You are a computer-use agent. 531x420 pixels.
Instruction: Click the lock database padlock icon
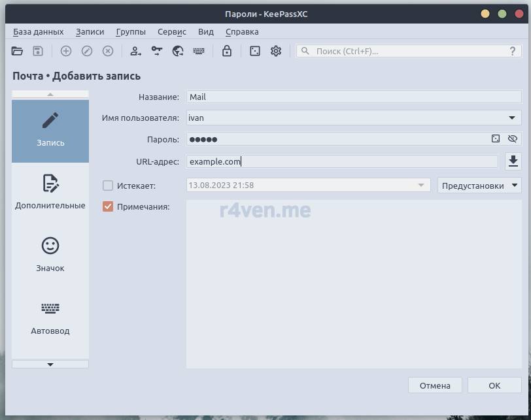227,51
